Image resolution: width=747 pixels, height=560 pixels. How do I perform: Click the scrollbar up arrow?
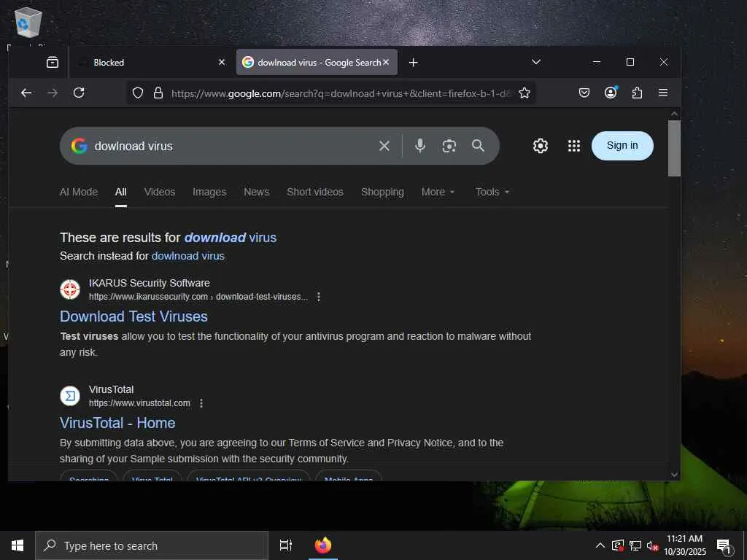[x=674, y=114]
